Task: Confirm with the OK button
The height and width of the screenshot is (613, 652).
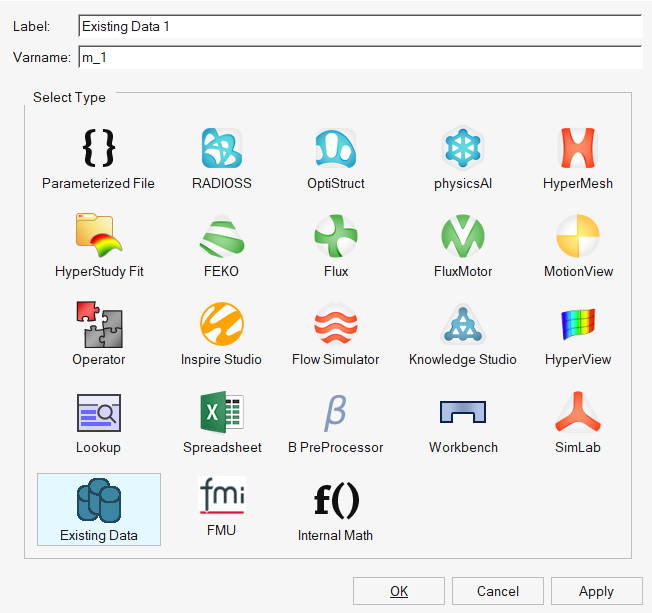Action: tap(399, 591)
